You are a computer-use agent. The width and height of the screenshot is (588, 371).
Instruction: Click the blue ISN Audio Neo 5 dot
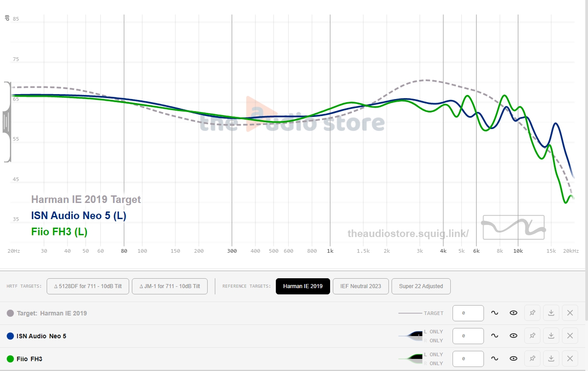pos(10,336)
